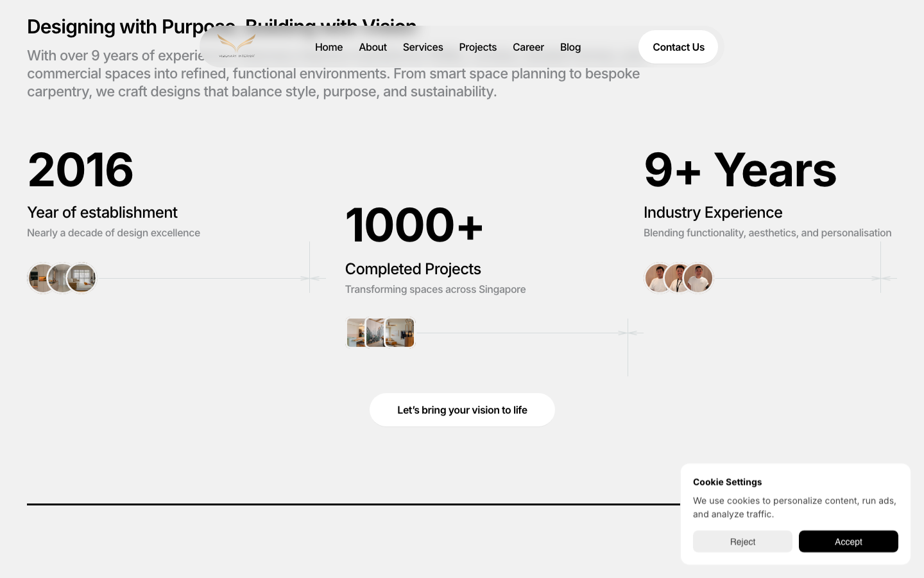Visit the Blog from navbar

coord(570,47)
